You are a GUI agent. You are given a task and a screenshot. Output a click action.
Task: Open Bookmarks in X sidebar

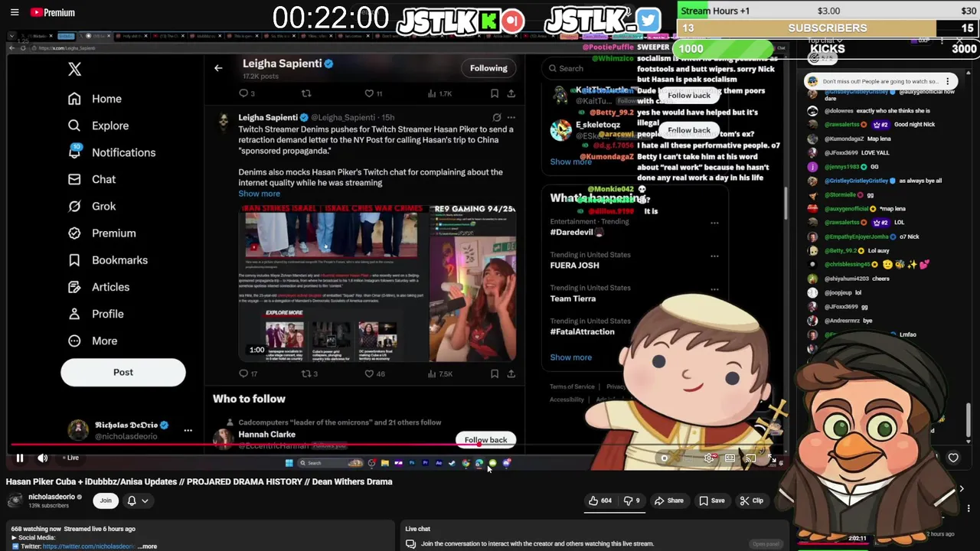pyautogui.click(x=108, y=260)
